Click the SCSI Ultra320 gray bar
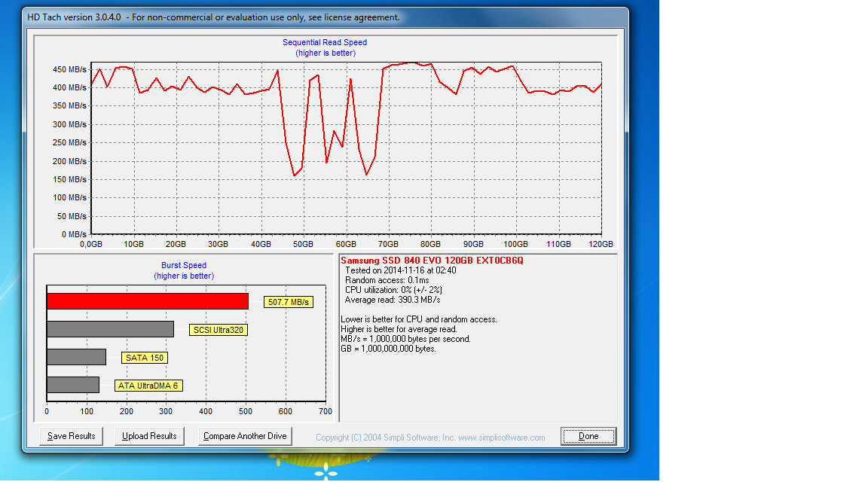The height and width of the screenshot is (488, 868). click(111, 329)
